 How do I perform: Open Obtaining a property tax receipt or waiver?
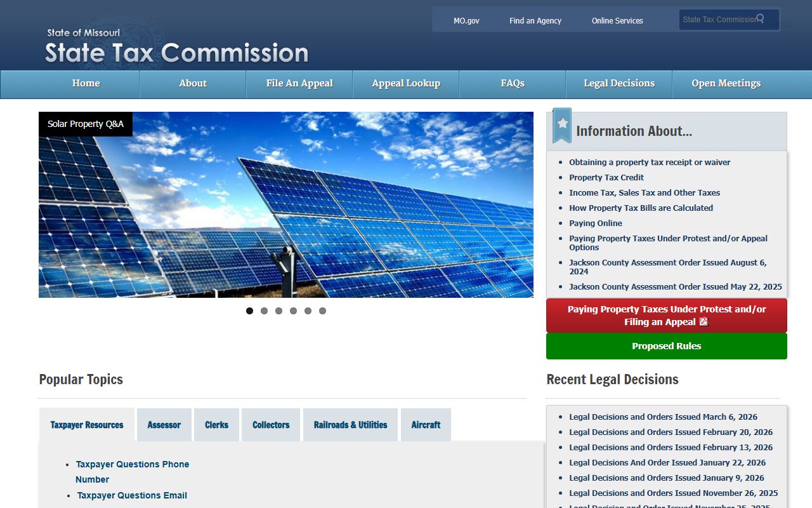pyautogui.click(x=650, y=163)
